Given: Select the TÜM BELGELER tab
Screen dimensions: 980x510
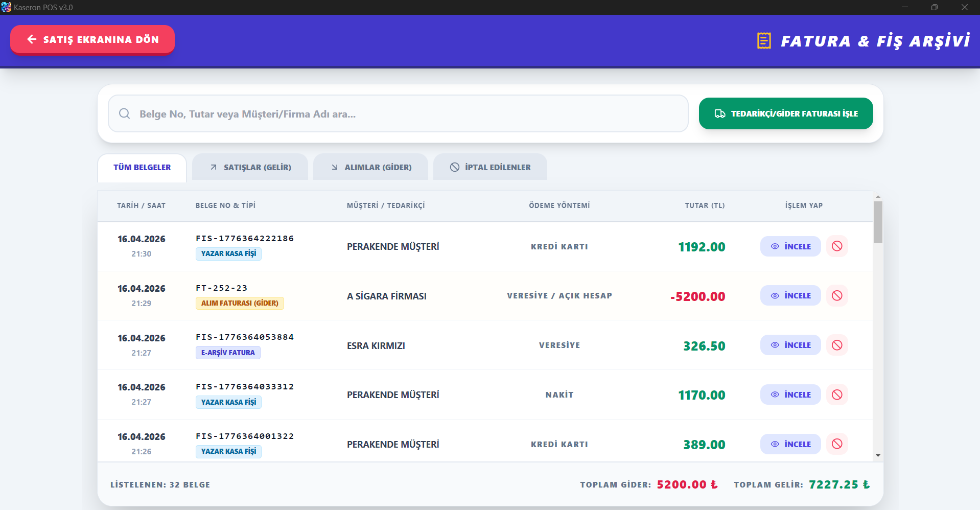Looking at the screenshot, I should click(142, 168).
